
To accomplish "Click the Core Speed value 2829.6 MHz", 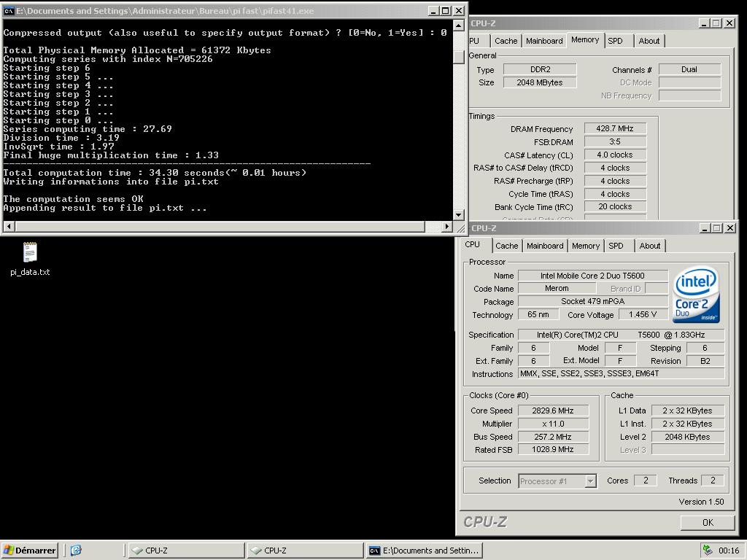I will tap(553, 411).
